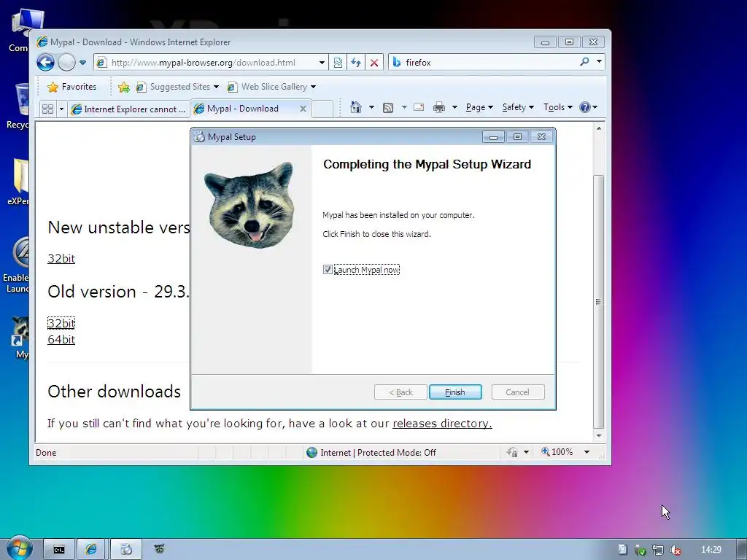Click the Home page icon
This screenshot has height=560, width=747.
355,107
